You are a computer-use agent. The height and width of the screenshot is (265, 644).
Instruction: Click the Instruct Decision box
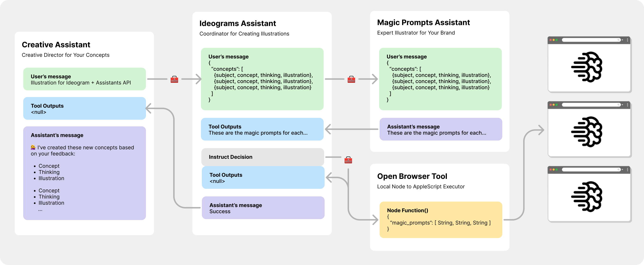263,157
